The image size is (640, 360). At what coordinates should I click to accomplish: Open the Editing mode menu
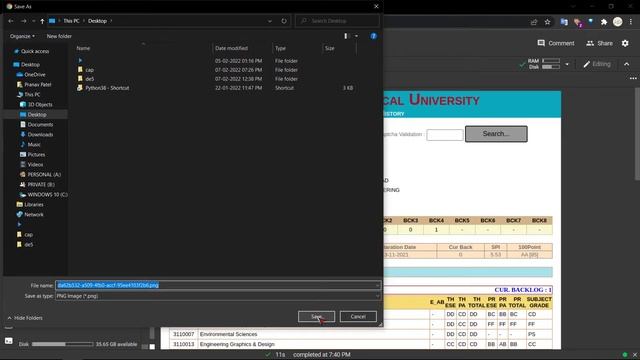coord(597,64)
